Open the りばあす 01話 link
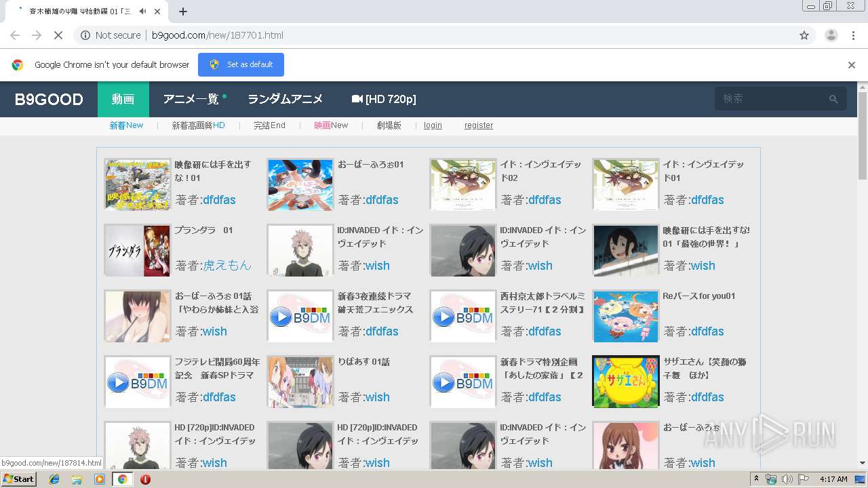The height and width of the screenshot is (488, 868). (363, 362)
